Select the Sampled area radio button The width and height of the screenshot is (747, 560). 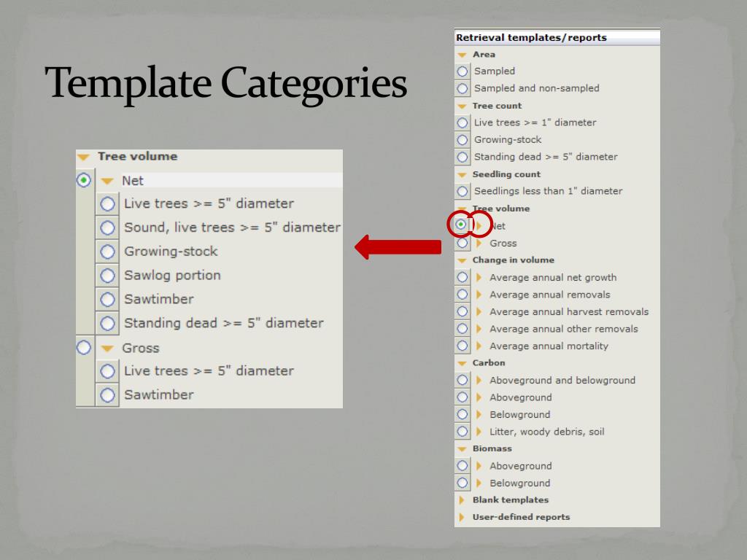pos(462,71)
